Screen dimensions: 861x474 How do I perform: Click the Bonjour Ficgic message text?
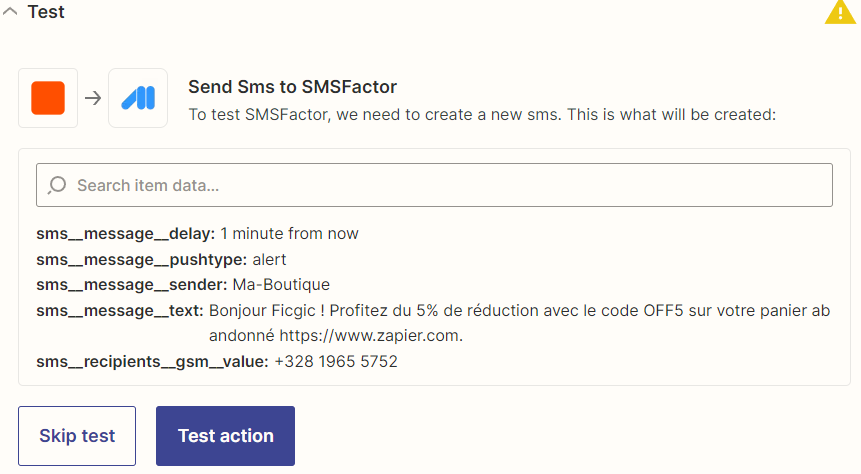pos(519,323)
